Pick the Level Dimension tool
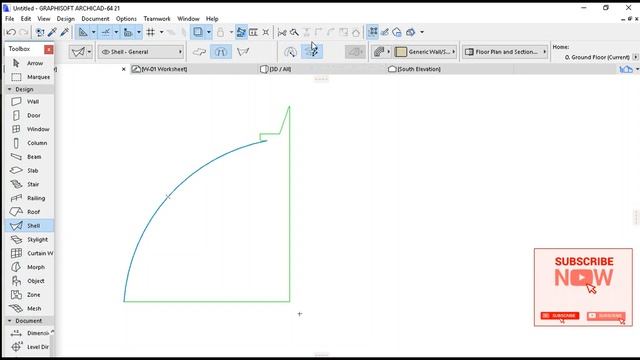Image resolution: width=640 pixels, height=360 pixels. pyautogui.click(x=29, y=347)
